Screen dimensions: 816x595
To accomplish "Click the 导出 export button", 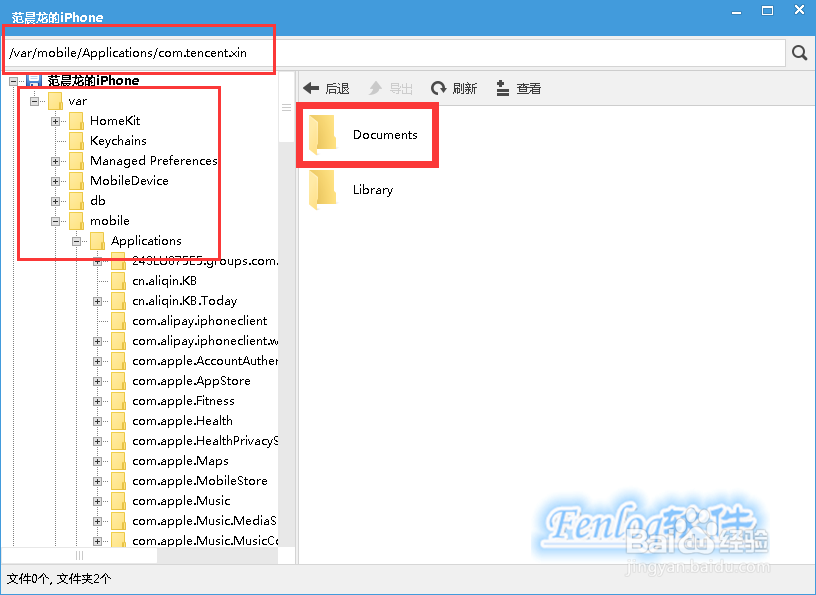I will coord(391,88).
